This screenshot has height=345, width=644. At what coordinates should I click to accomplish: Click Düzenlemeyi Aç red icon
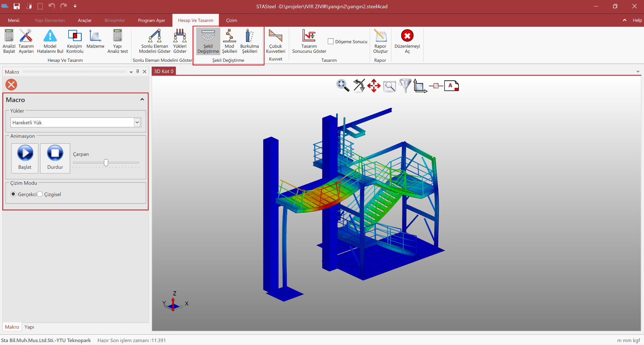407,36
